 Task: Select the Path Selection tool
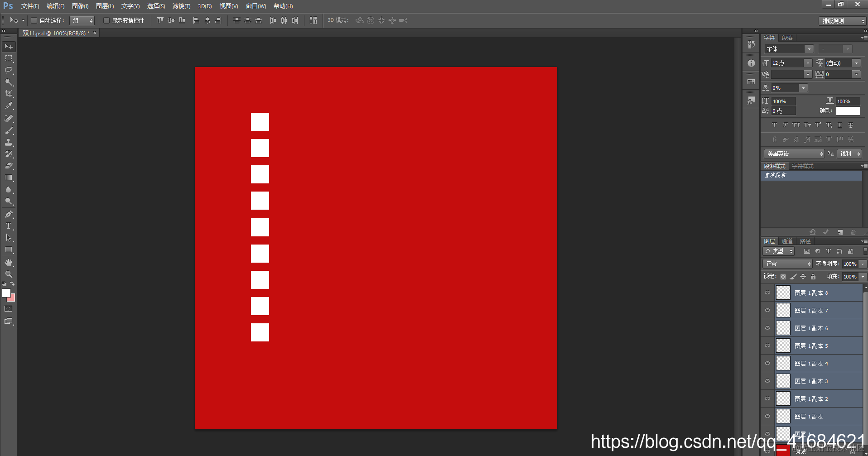(9, 238)
